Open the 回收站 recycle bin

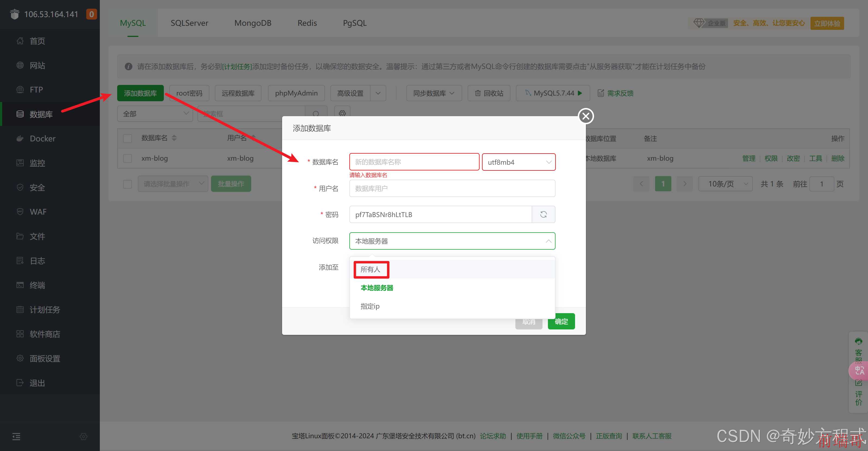(489, 93)
